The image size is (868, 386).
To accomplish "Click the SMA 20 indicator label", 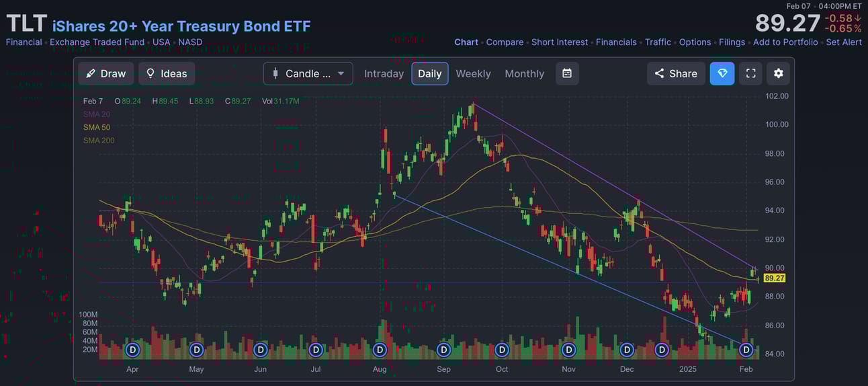I will [x=96, y=114].
